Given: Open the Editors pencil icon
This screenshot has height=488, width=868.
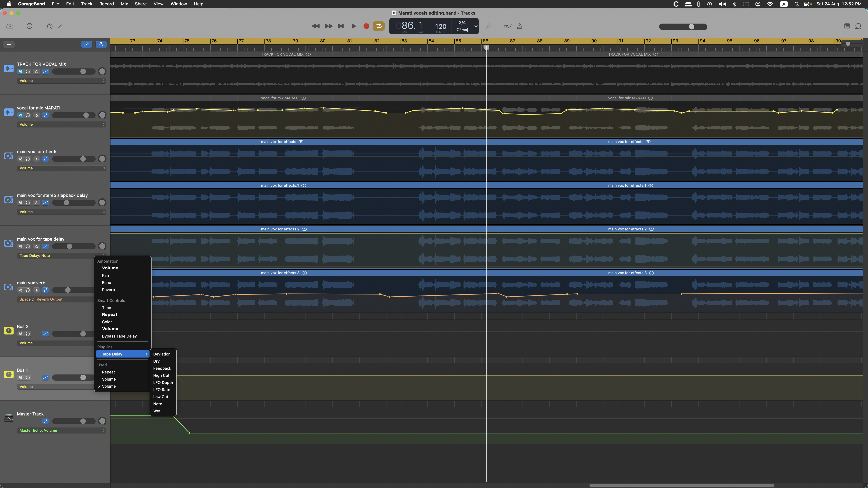Looking at the screenshot, I should [x=60, y=26].
